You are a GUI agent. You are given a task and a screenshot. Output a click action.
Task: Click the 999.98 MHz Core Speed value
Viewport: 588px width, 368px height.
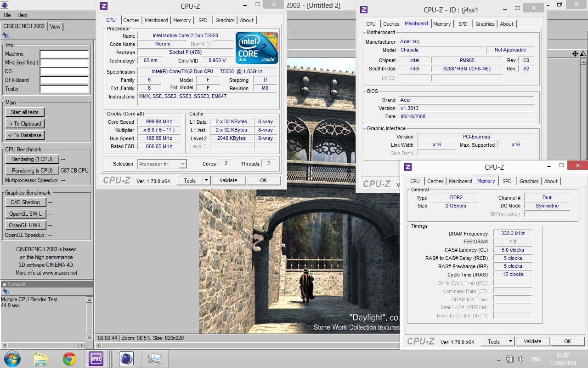tap(159, 122)
